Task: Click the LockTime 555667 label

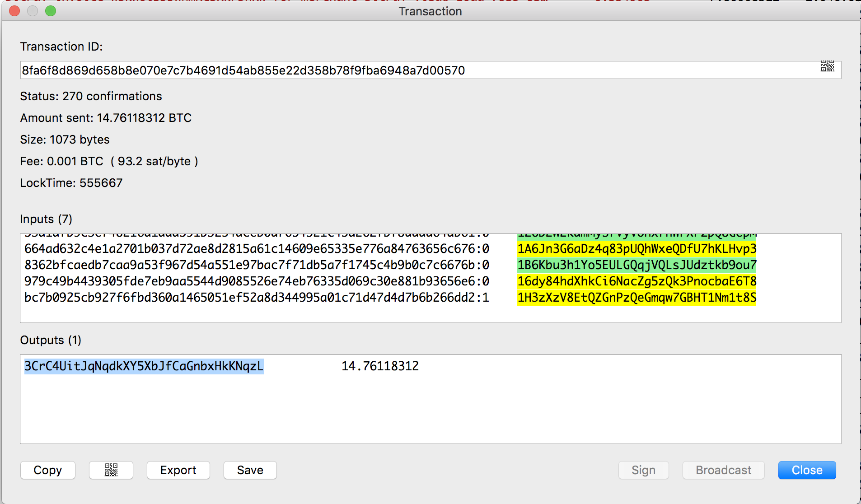Action: coord(71,183)
